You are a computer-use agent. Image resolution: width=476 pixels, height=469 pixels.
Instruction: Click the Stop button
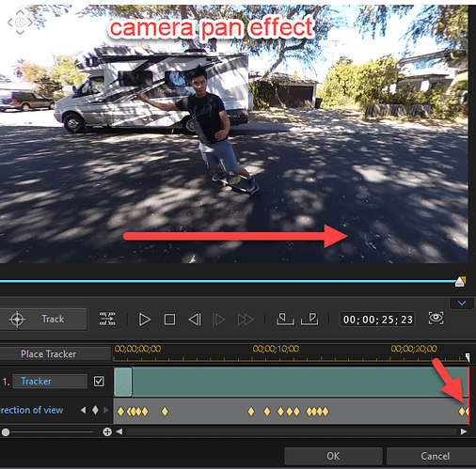point(169,320)
